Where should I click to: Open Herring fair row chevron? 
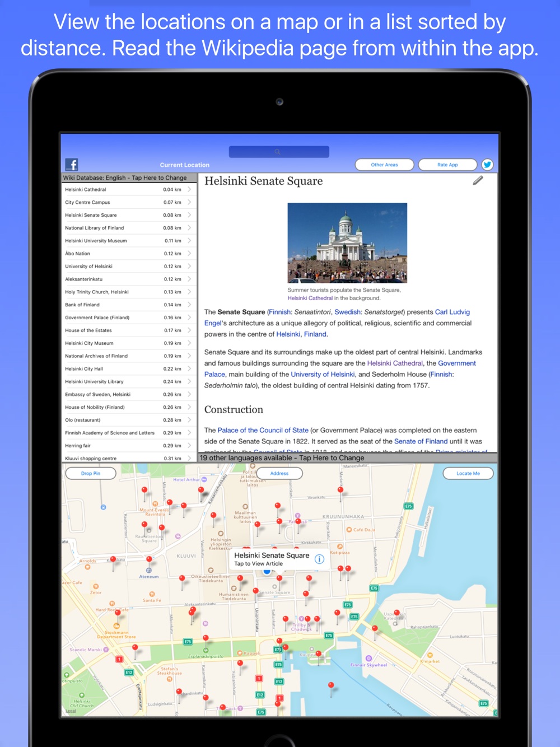[189, 446]
